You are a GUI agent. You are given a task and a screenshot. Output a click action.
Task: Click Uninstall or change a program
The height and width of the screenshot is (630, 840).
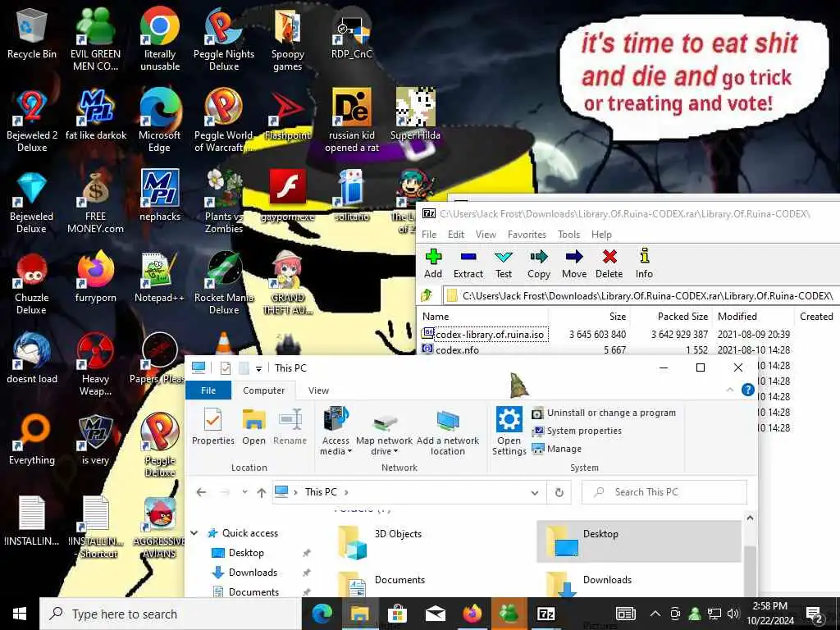pos(604,413)
